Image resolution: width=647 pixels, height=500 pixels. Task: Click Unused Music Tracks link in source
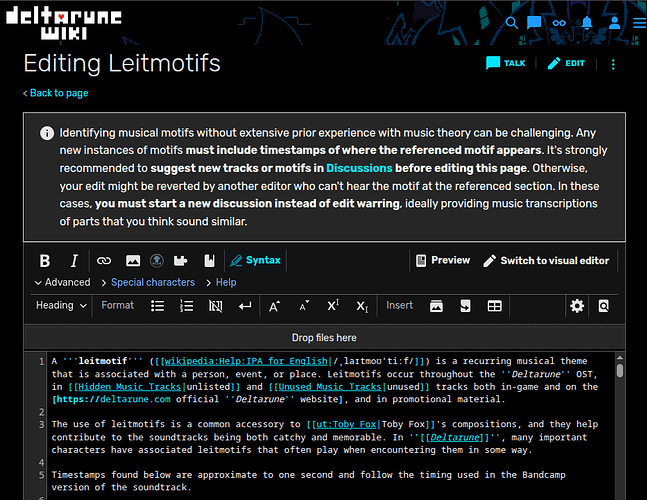click(330, 387)
